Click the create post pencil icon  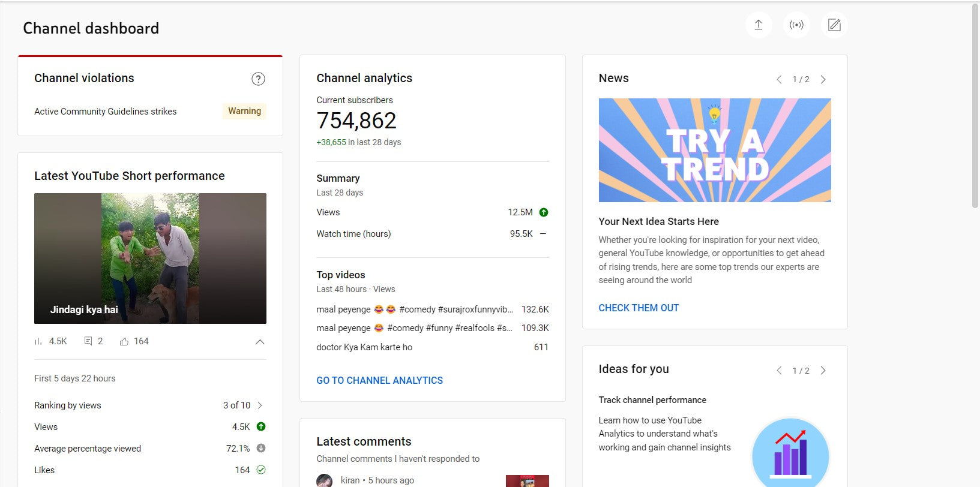[x=834, y=25]
